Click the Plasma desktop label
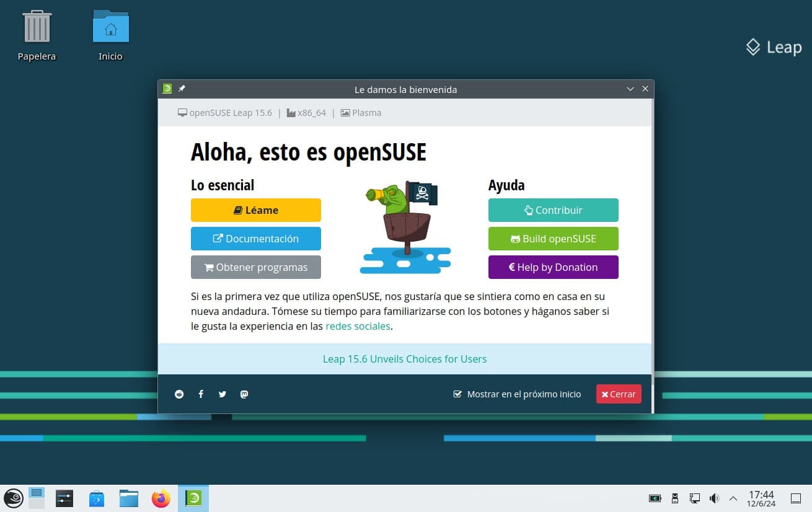The height and width of the screenshot is (512, 812). coord(361,113)
